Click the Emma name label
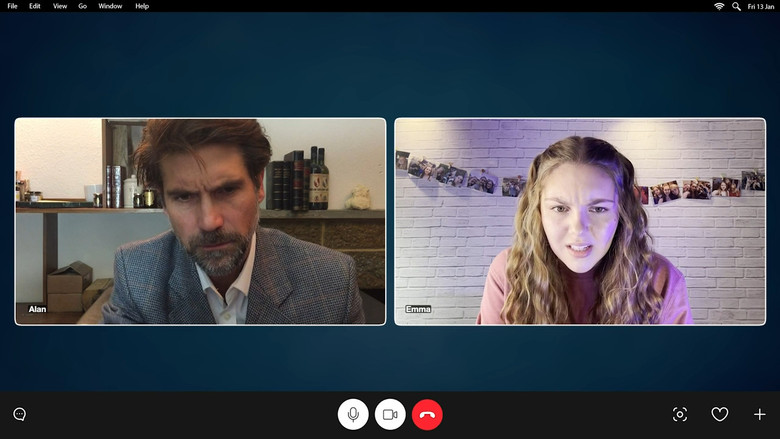 tap(417, 309)
